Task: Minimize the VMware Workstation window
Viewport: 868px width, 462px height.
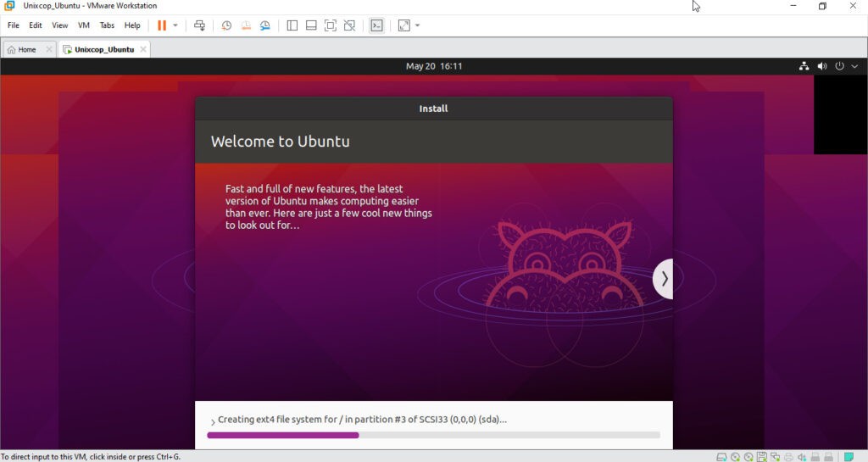Action: pyautogui.click(x=793, y=6)
